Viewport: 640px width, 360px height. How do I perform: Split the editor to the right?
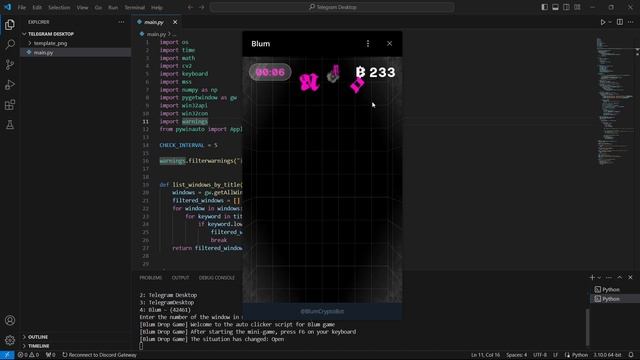[620, 22]
